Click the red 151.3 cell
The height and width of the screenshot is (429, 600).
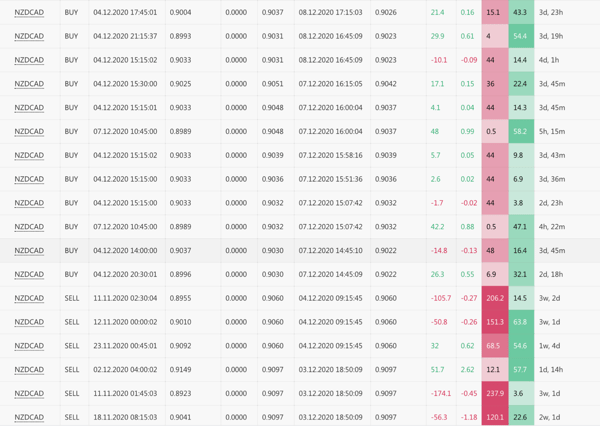point(494,322)
